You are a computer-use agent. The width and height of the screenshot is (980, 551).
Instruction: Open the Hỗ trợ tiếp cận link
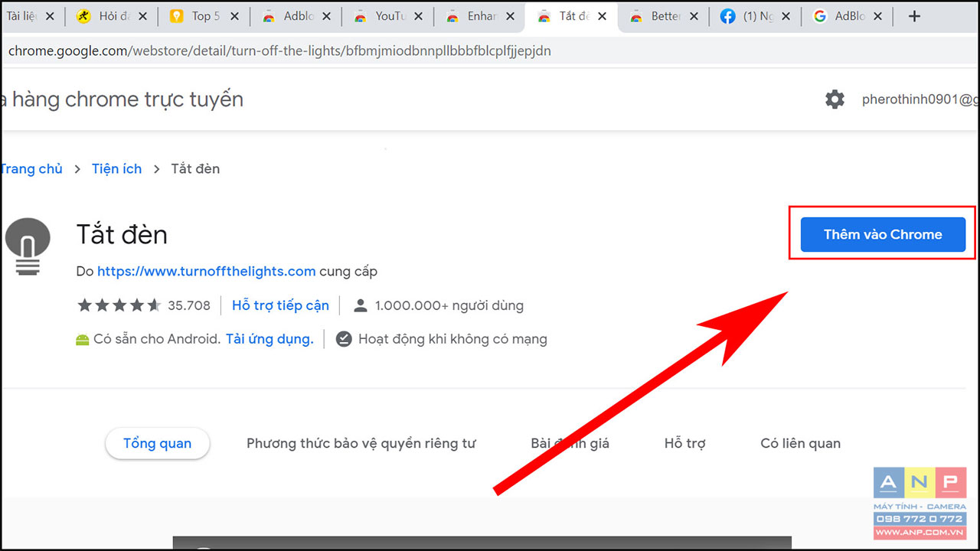coord(280,305)
